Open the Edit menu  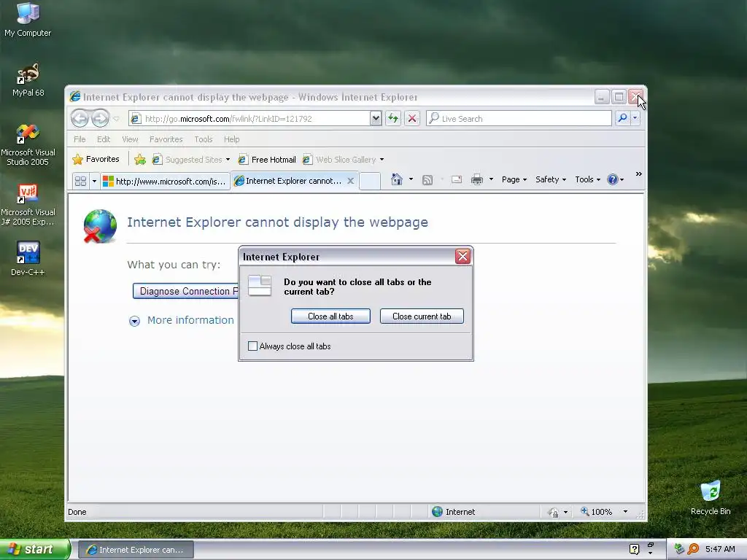click(104, 139)
